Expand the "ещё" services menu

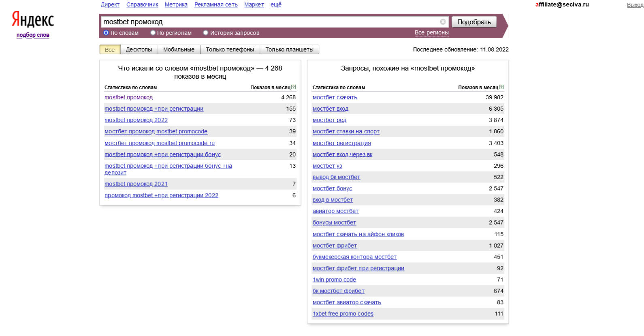(276, 4)
